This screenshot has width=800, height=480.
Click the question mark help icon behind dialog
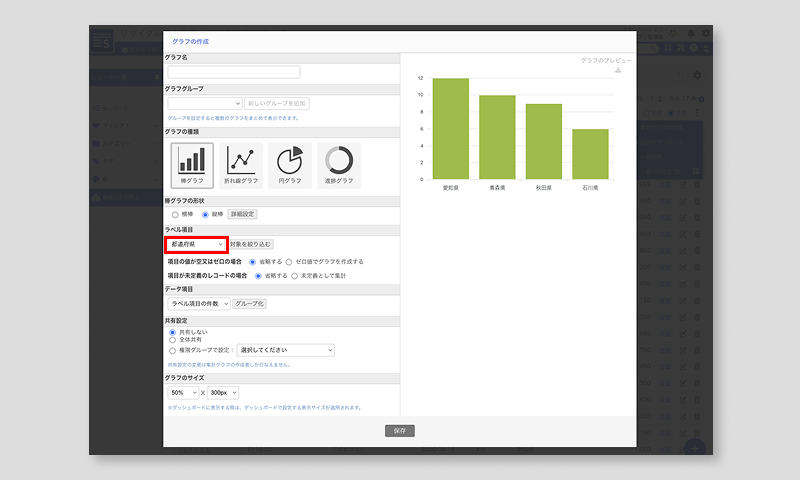[x=693, y=48]
